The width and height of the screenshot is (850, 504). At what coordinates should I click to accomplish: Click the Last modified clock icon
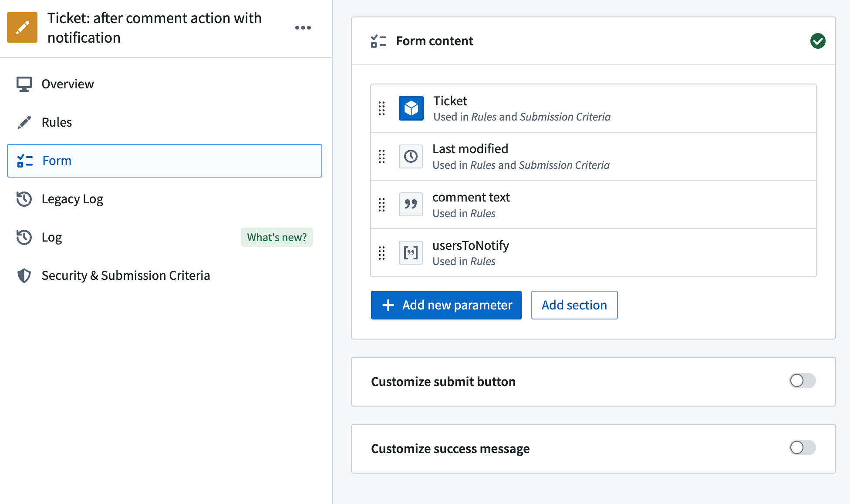[411, 156]
